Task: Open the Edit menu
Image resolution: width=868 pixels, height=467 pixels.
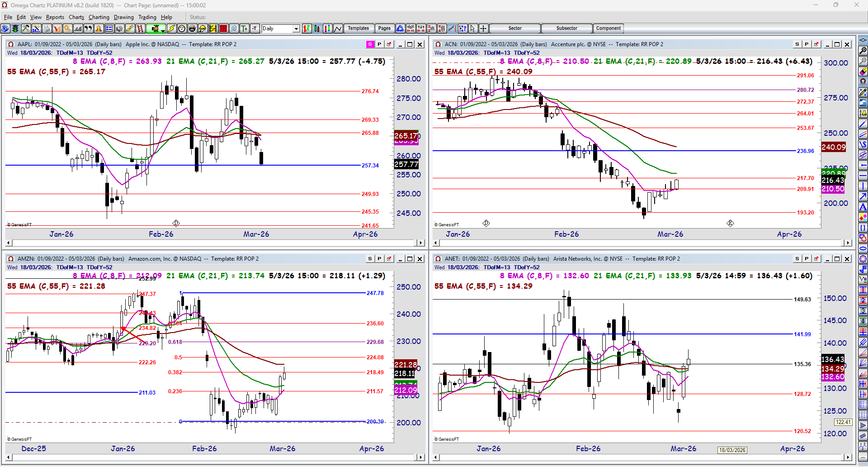Action: (21, 17)
